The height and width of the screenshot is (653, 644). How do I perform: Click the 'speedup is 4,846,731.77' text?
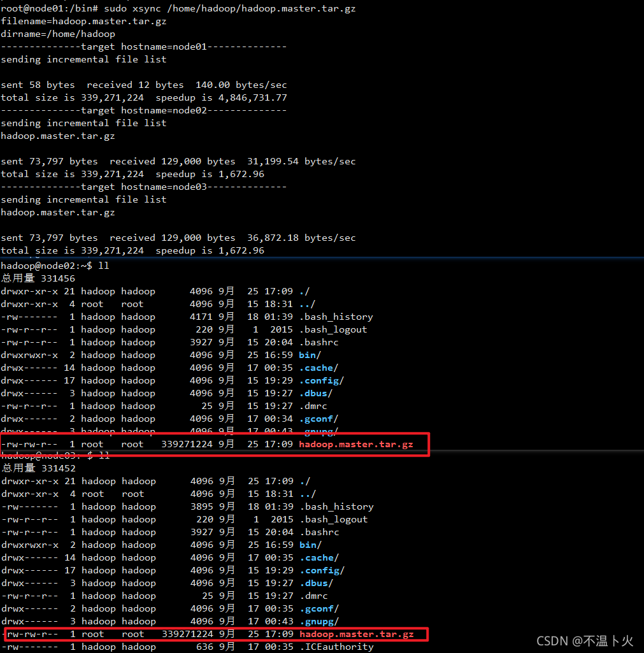click(222, 98)
